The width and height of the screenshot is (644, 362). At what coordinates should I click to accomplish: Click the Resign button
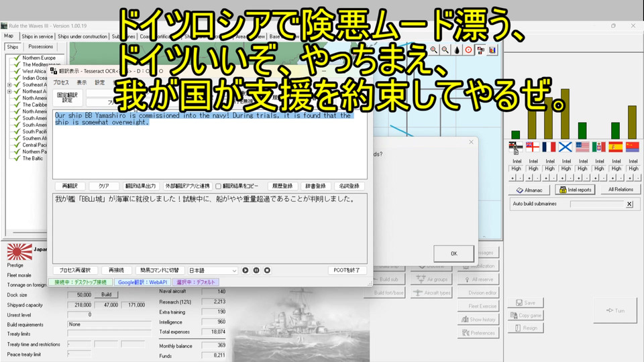tap(525, 328)
